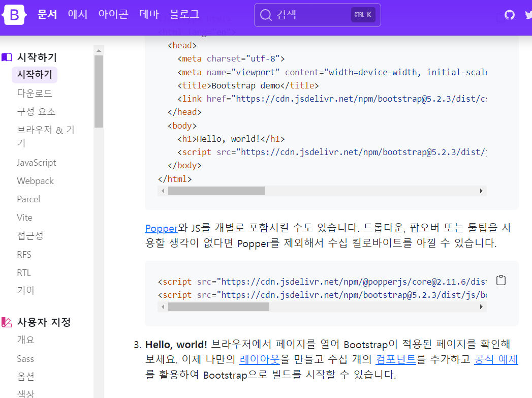Open Parcel sidebar page
Screen dimensions: 532x398
tap(28, 199)
